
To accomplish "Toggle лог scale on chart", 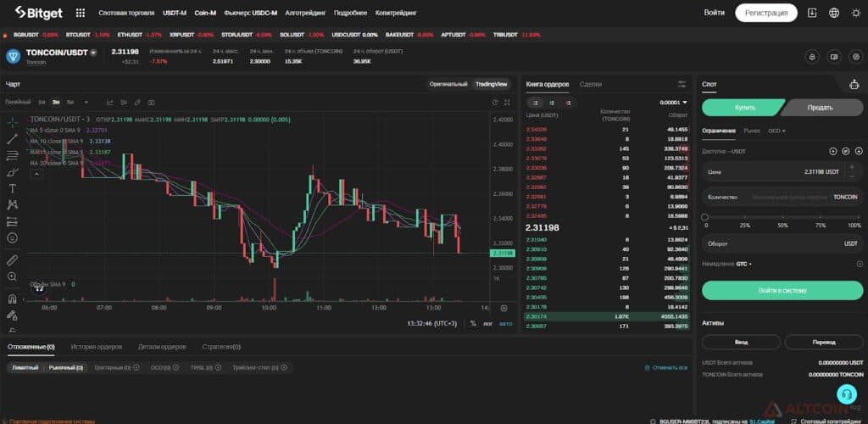I will (487, 323).
